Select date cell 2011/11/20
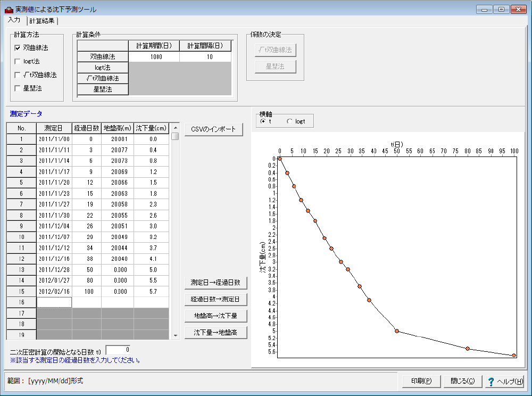The image size is (532, 396). pos(54,183)
